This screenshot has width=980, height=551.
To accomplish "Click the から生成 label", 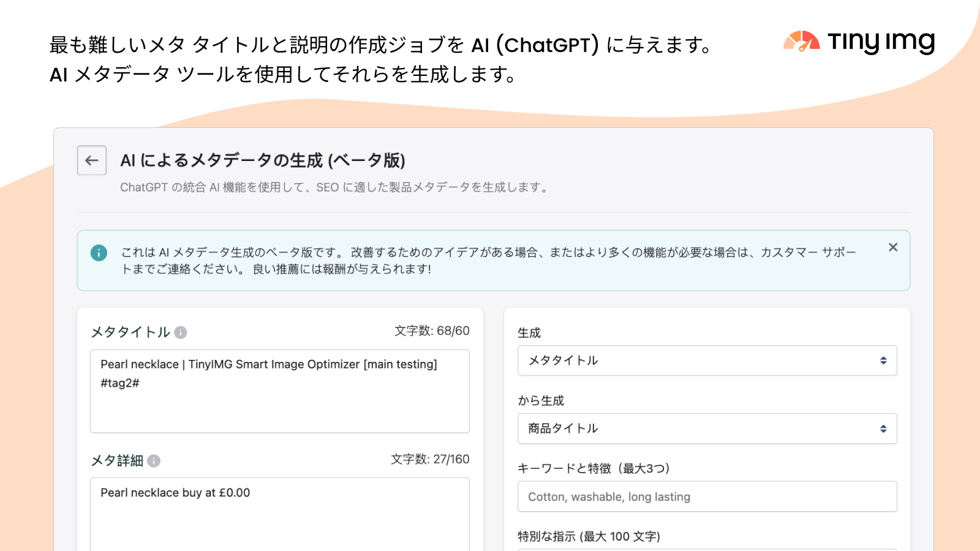I will click(x=541, y=400).
